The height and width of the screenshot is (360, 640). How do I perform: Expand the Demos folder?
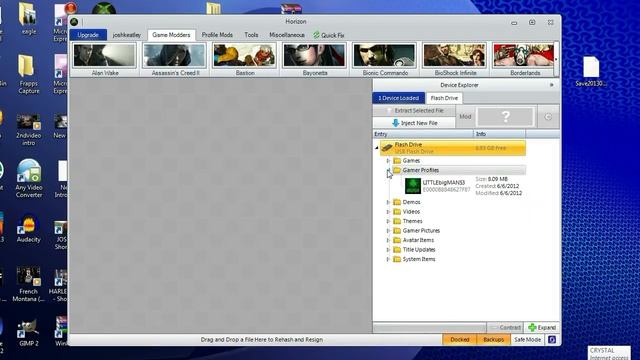[x=388, y=202]
